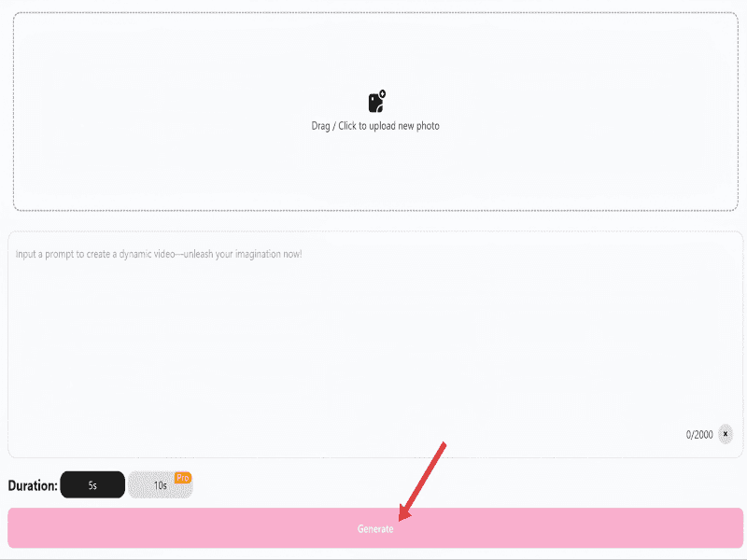Choose the five-second video length
This screenshot has width=747, height=560.
click(92, 484)
